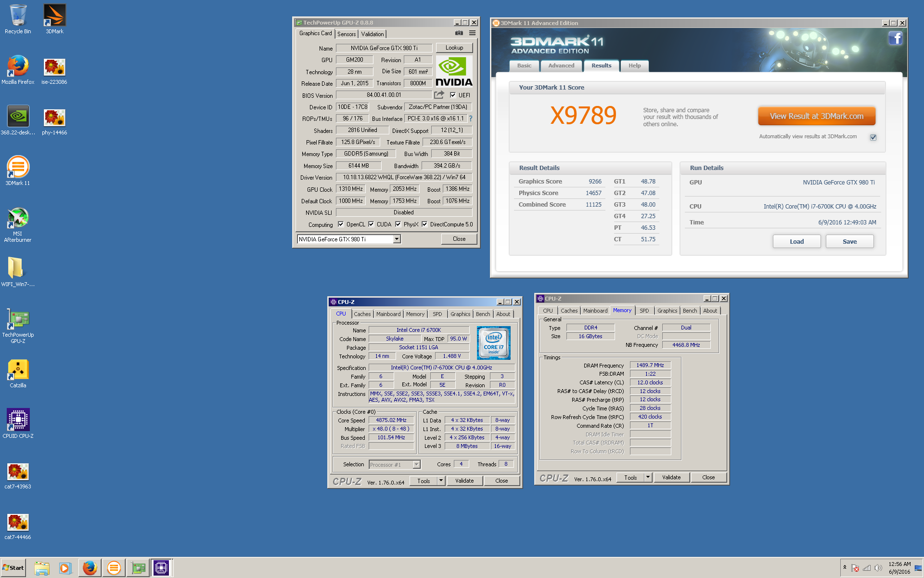Switch to Mainboard tab in CPU-Z CPU window
The image size is (924, 578).
(388, 314)
